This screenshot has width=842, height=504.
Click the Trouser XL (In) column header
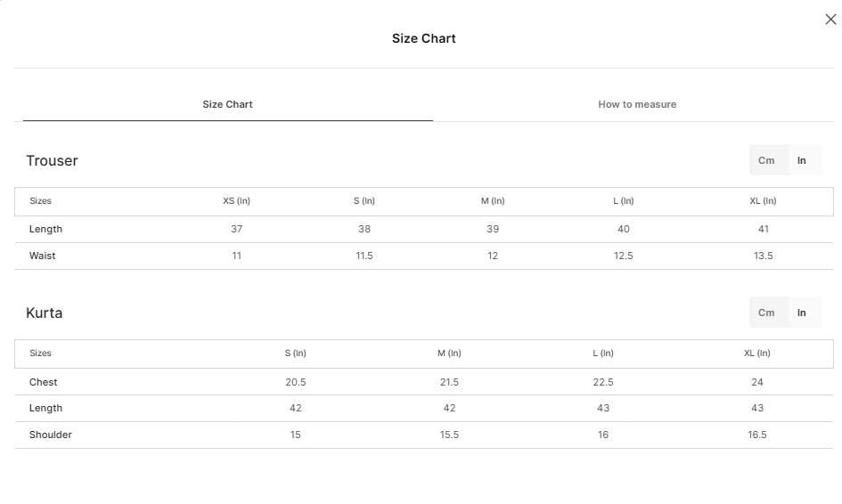coord(763,200)
